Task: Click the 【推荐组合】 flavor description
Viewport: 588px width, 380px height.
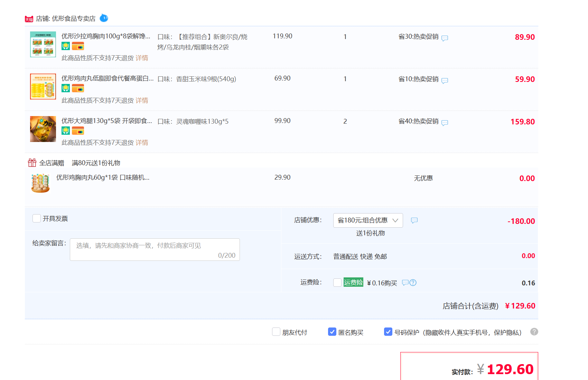Action: coord(202,42)
